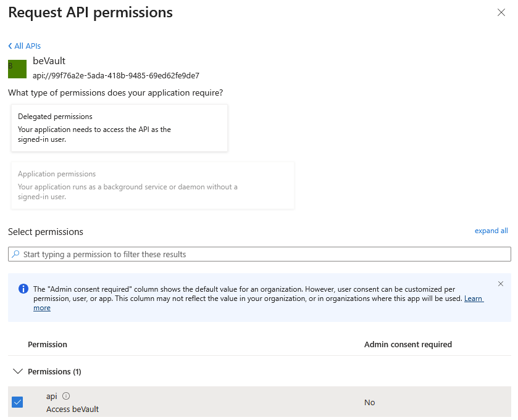Click the blue info icon in banner
518x420 pixels.
[23, 289]
